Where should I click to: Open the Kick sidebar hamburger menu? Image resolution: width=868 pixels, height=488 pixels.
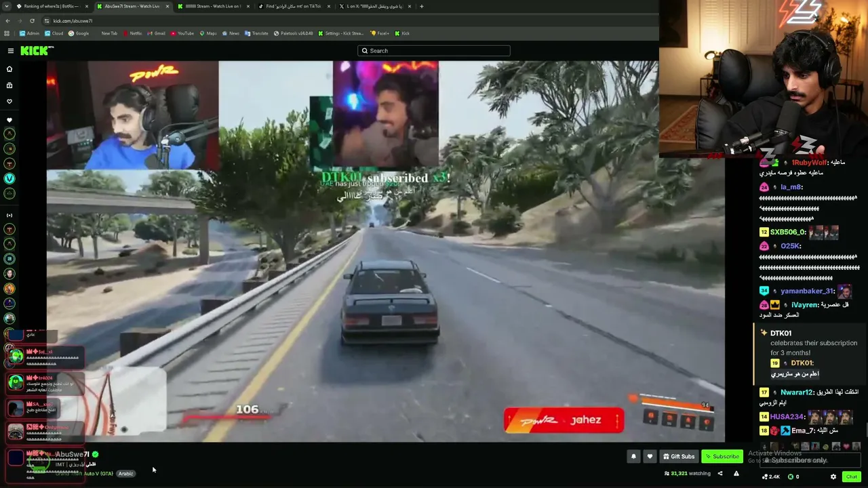[11, 51]
